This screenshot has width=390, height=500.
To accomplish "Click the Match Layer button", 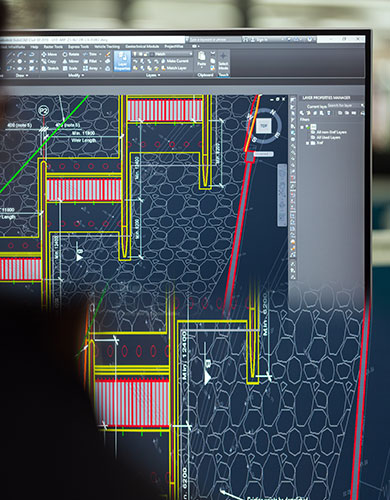I will [174, 68].
